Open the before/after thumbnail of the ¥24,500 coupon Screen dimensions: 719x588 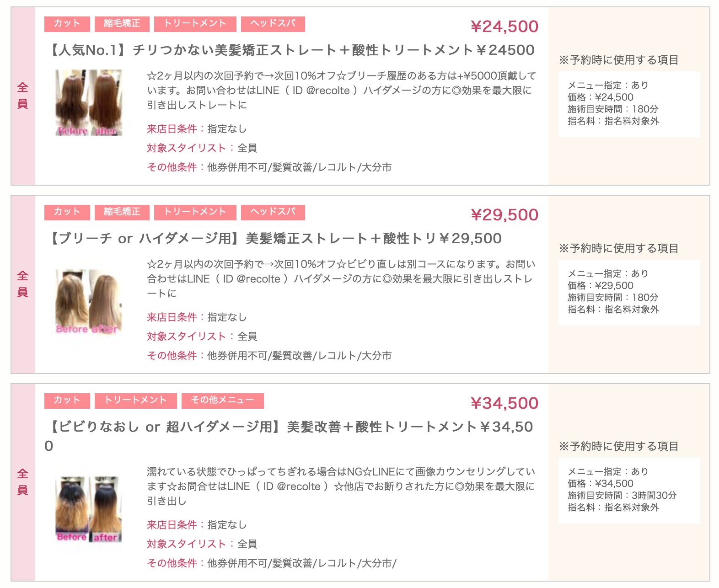click(x=89, y=103)
